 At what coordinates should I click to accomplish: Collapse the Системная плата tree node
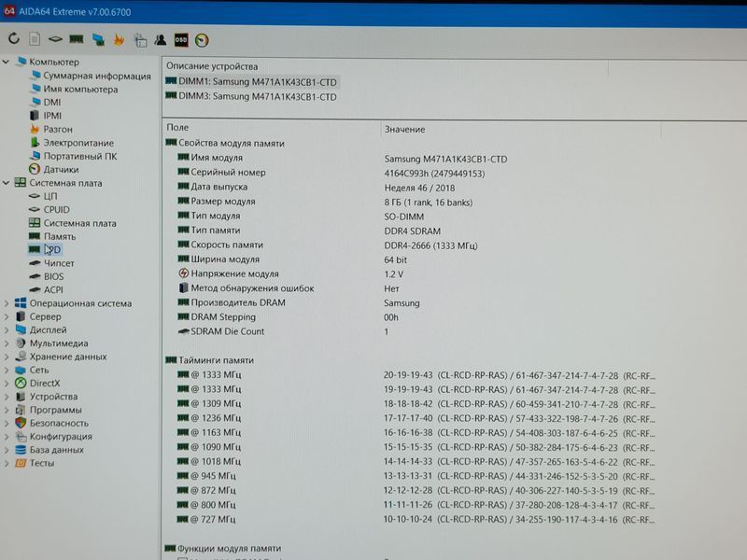6,182
